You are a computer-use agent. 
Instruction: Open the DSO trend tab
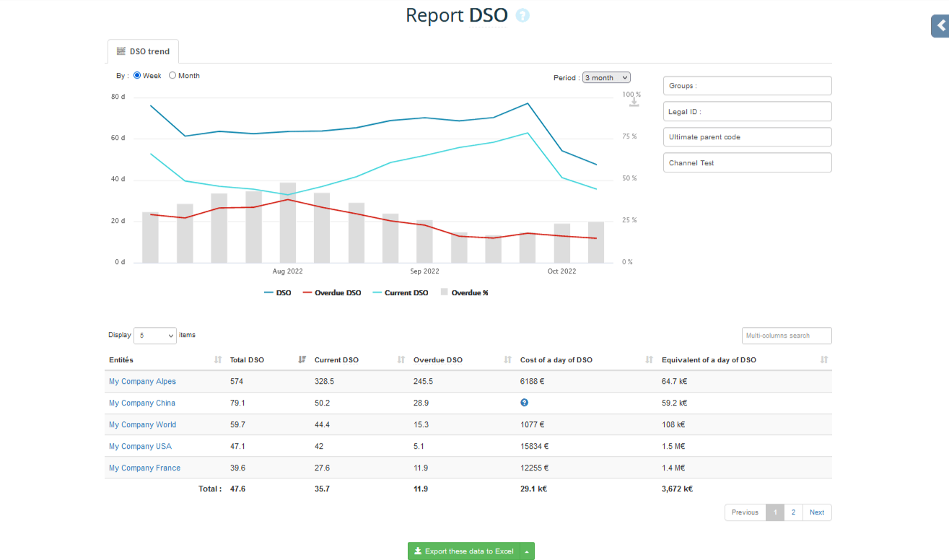(x=143, y=51)
